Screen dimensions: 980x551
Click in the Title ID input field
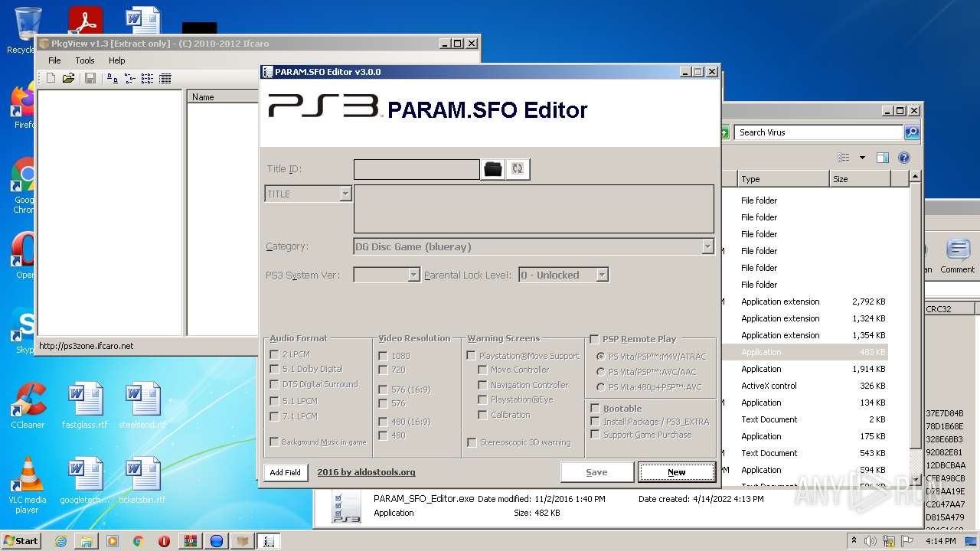[416, 169]
